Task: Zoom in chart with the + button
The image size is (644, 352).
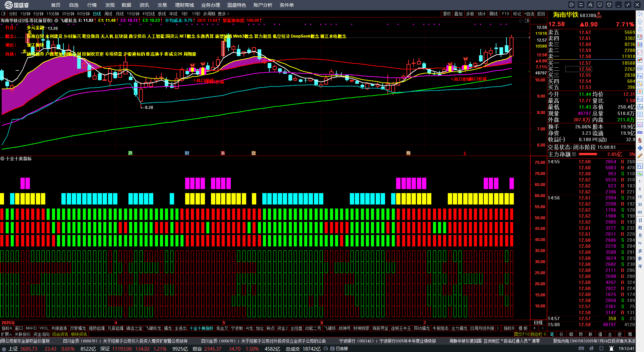Action: [535, 328]
